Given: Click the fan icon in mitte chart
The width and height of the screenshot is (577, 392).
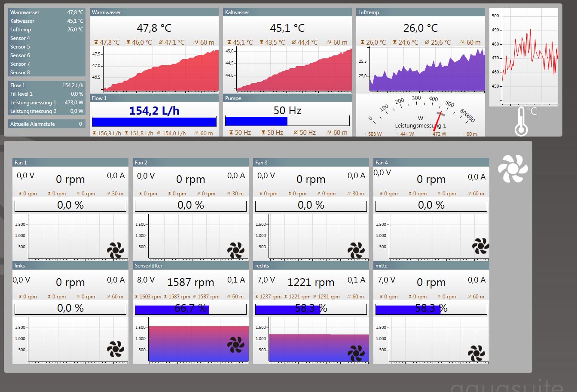Looking at the screenshot, I should pos(476,353).
